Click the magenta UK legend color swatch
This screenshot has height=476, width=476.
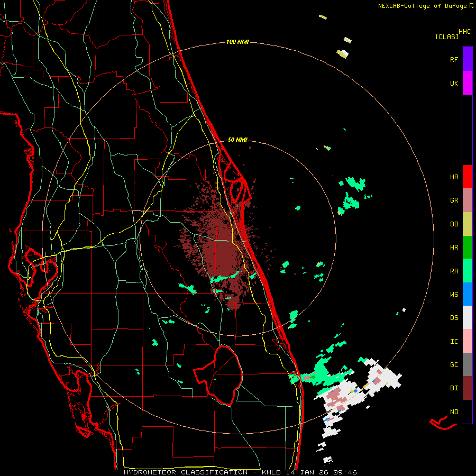click(x=467, y=83)
